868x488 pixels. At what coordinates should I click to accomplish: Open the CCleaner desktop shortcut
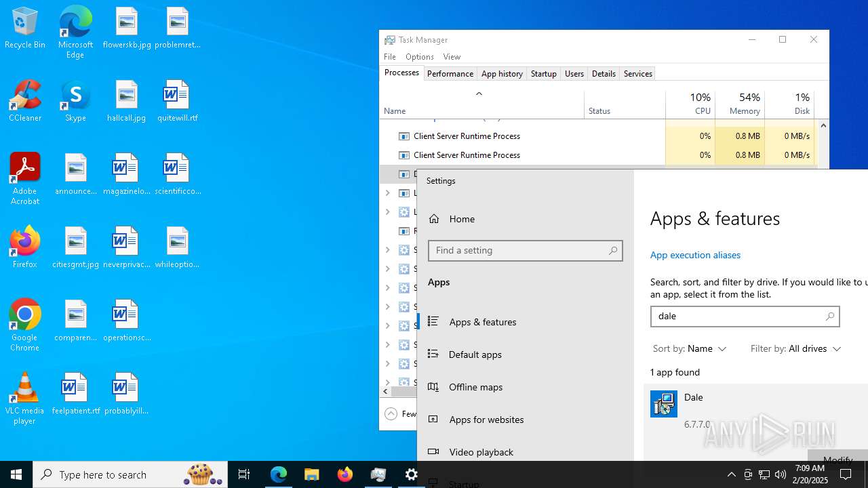pos(25,102)
